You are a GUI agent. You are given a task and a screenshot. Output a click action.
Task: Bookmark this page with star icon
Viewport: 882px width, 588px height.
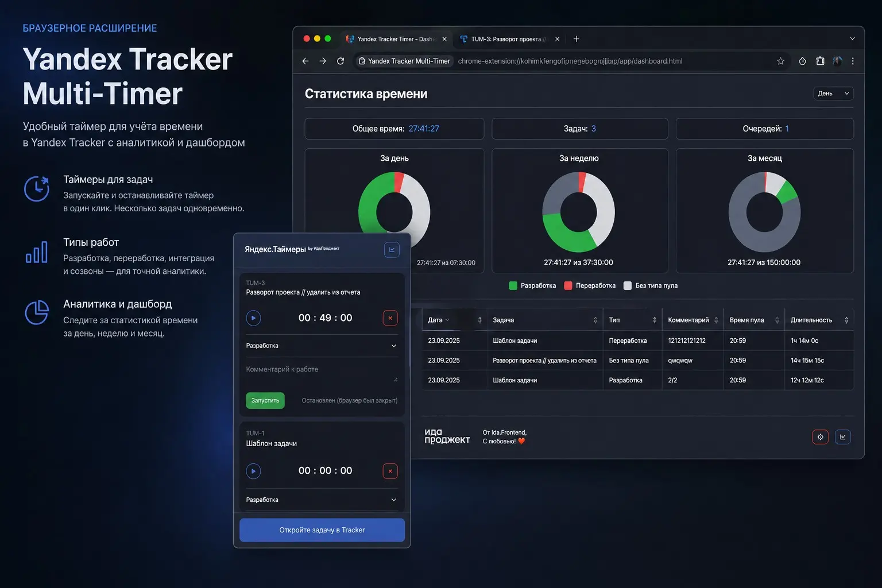(x=780, y=61)
